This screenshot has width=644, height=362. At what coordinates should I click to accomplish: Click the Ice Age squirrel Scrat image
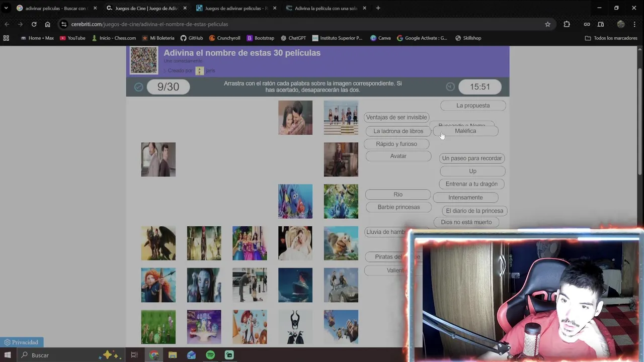tap(341, 243)
